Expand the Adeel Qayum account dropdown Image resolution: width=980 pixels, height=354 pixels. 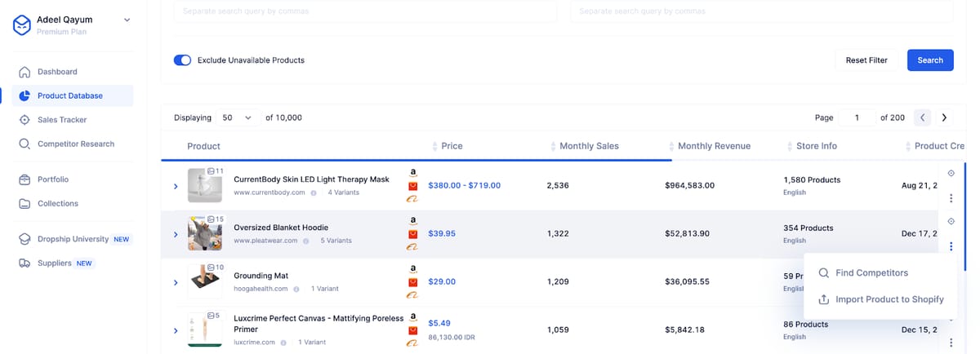click(127, 20)
